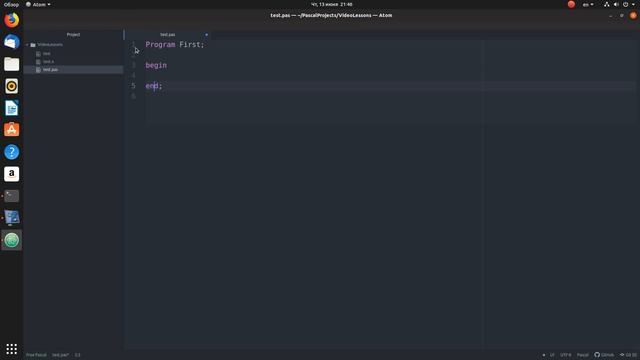Click the UTF-8 encoding selector
The width and height of the screenshot is (640, 360).
566,355
